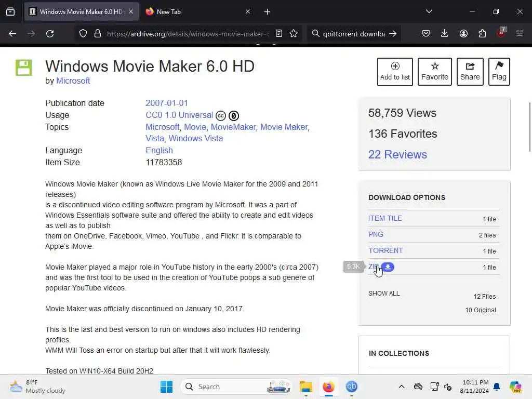532x399 pixels.
Task: Close the Windows Movie Maker tab
Action: (131, 11)
